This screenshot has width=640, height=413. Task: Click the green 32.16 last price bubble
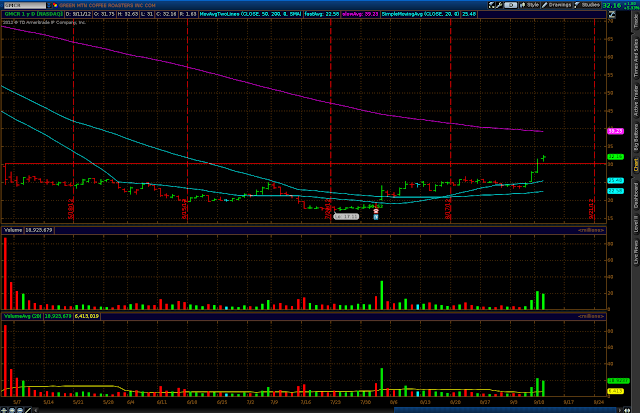coord(616,157)
